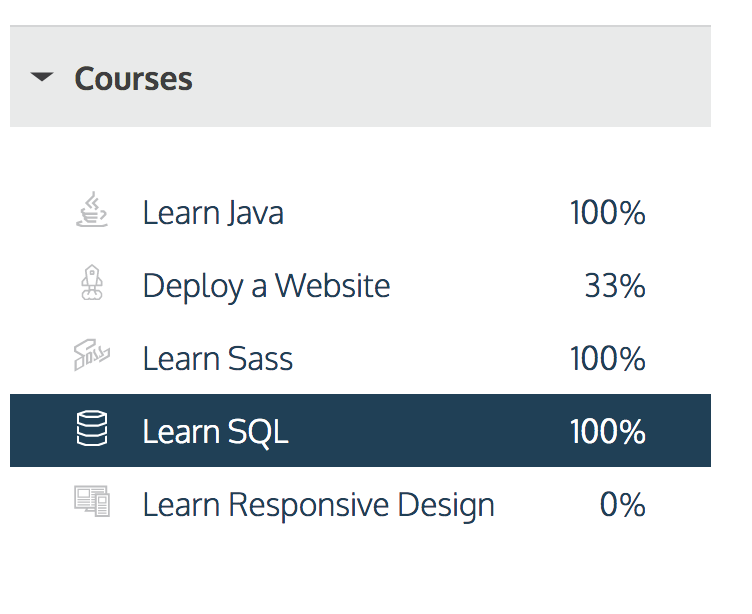This screenshot has width=752, height=614.
Task: Click the Sass logo icon
Action: (92, 358)
